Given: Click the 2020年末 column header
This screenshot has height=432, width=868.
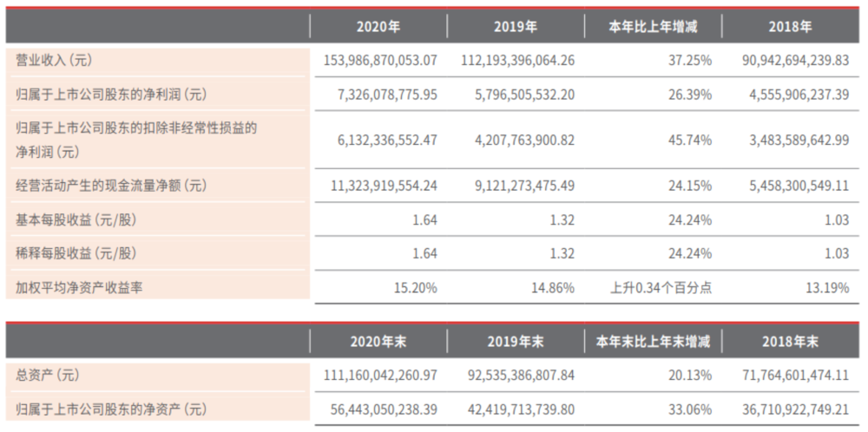Looking at the screenshot, I should [378, 342].
